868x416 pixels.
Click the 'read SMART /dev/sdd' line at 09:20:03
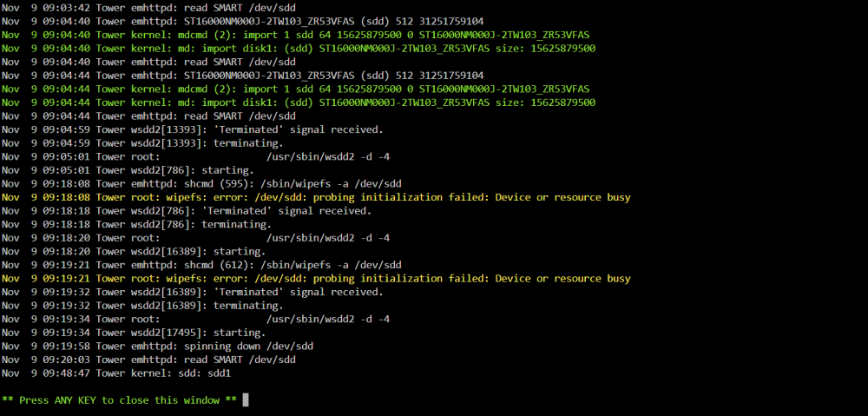(149, 360)
